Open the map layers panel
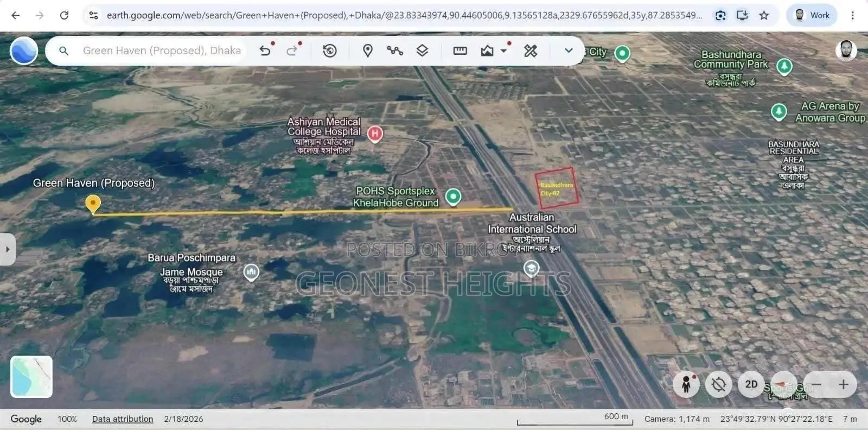Screen dimensions: 868x430 pos(422,50)
